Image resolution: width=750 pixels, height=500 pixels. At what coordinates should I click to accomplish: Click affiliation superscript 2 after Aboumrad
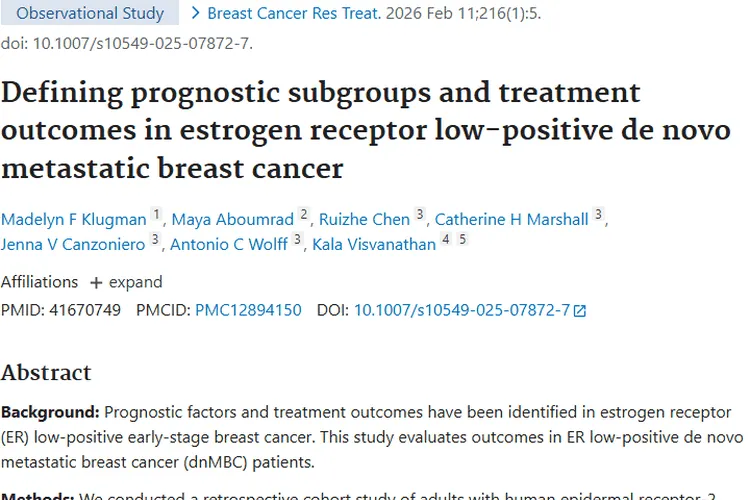[304, 215]
